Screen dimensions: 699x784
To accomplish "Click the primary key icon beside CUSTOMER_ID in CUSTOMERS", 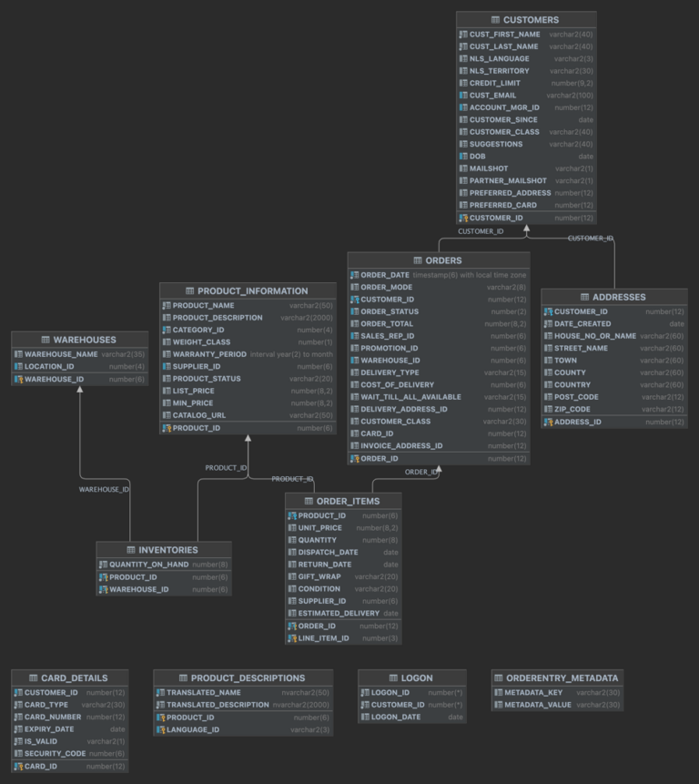I will (x=463, y=219).
